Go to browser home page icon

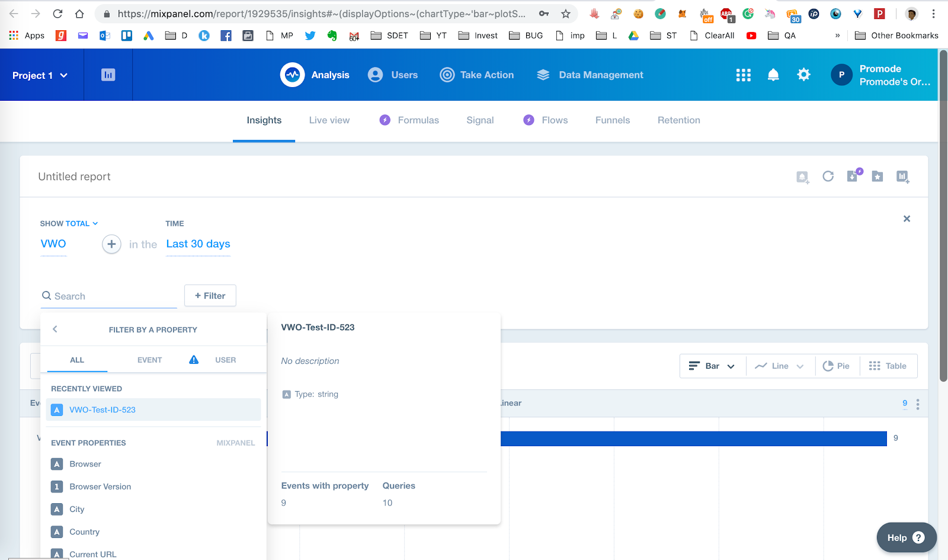point(79,14)
